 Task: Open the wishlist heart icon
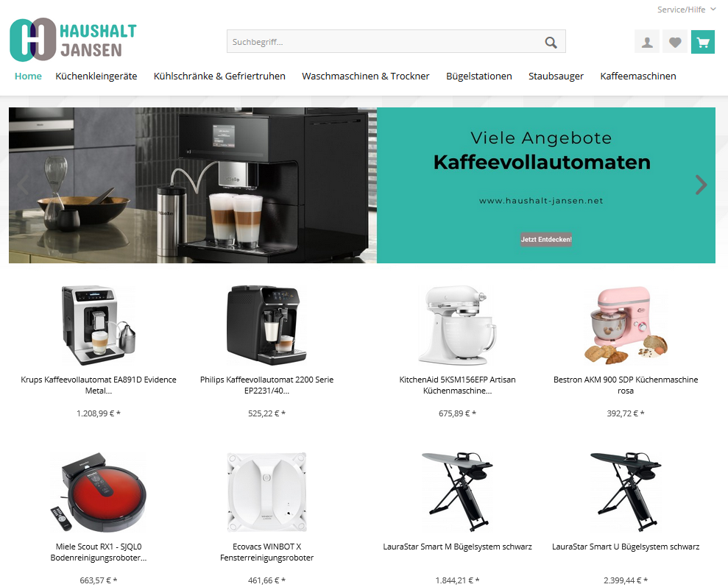674,42
